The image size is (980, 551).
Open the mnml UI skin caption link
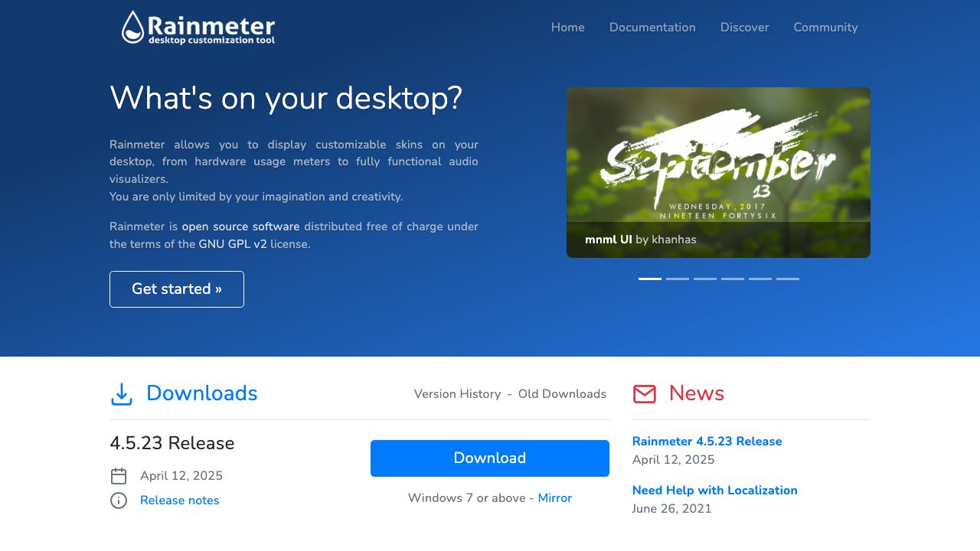(609, 240)
